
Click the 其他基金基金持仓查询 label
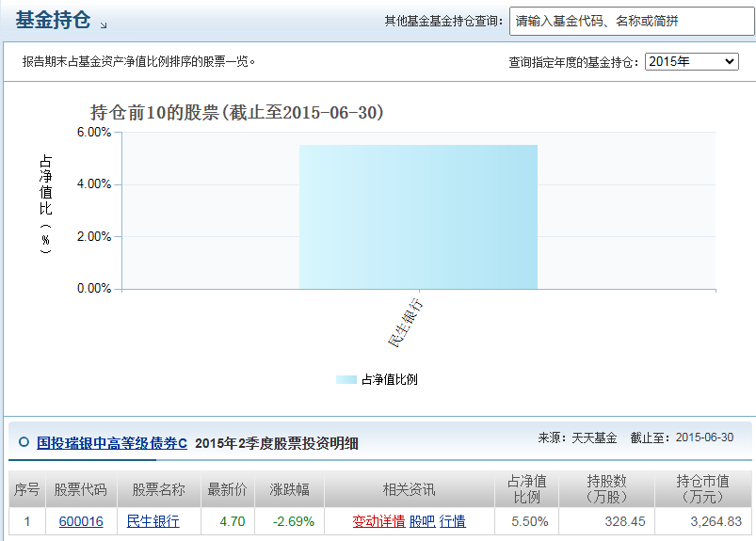point(443,22)
